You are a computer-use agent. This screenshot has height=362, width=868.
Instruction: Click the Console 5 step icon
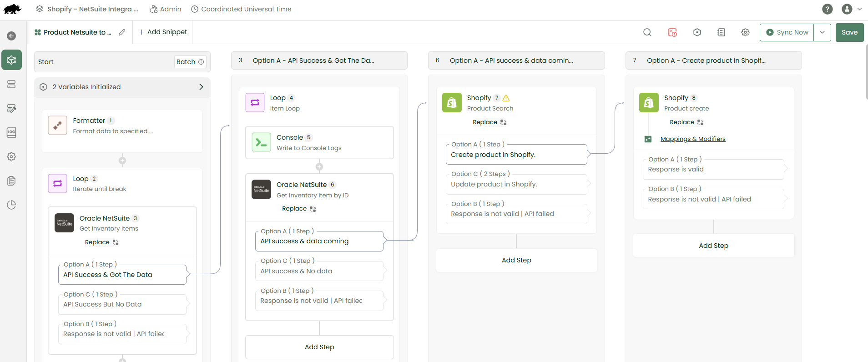pos(262,142)
